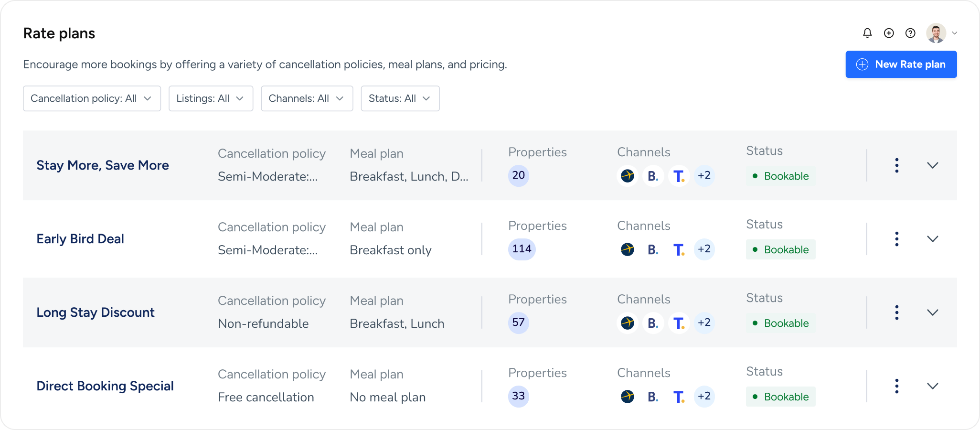Click the add plus circle icon in header
The height and width of the screenshot is (430, 980).
coord(889,33)
